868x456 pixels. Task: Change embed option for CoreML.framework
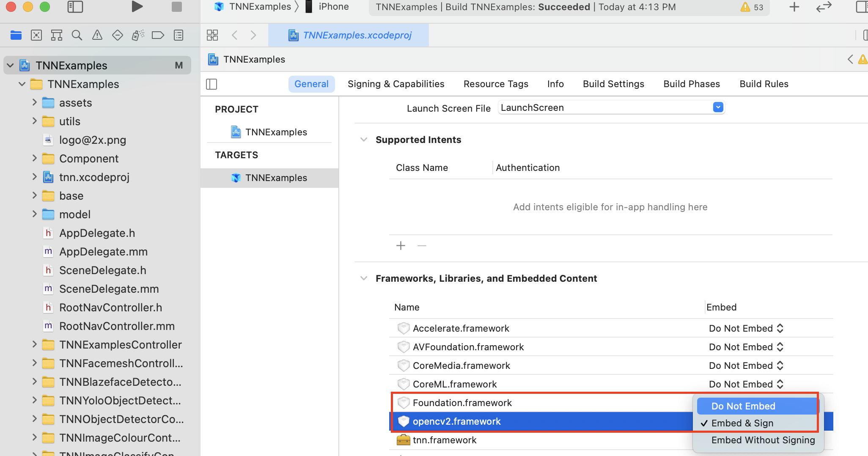point(747,384)
